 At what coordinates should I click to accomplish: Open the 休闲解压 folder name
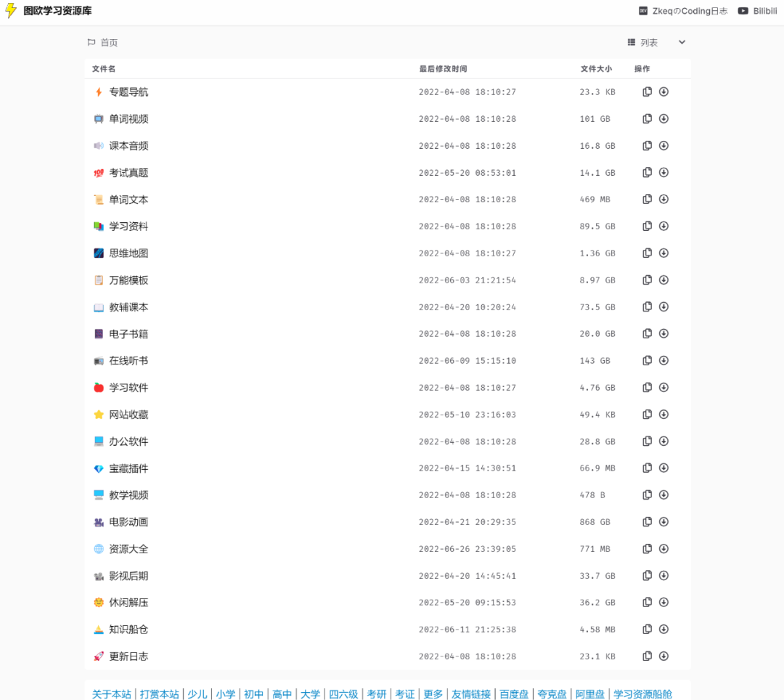[128, 603]
